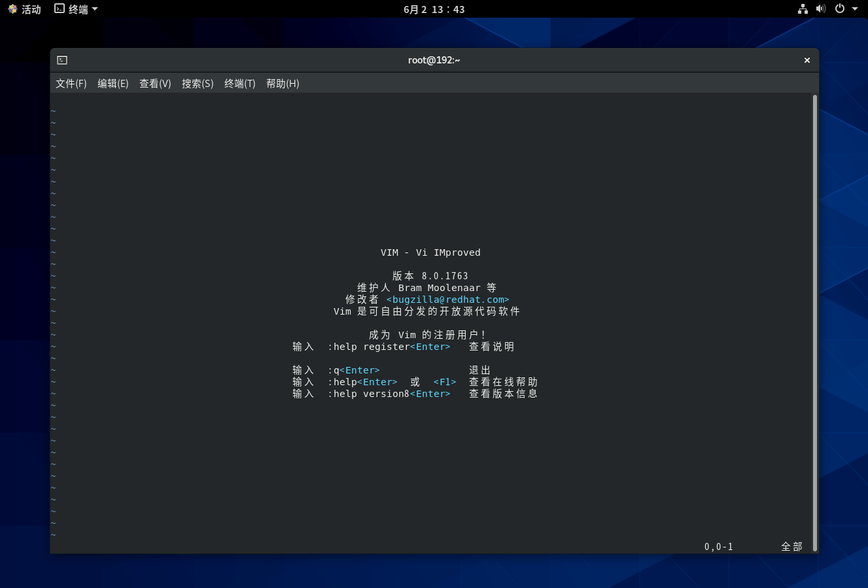
Task: Open the 查看(V) menu
Action: coord(155,84)
